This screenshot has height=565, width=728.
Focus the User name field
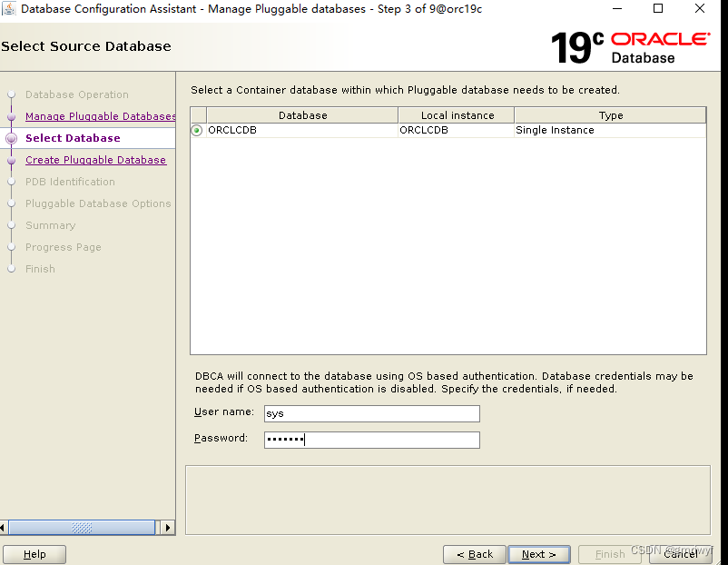(372, 413)
